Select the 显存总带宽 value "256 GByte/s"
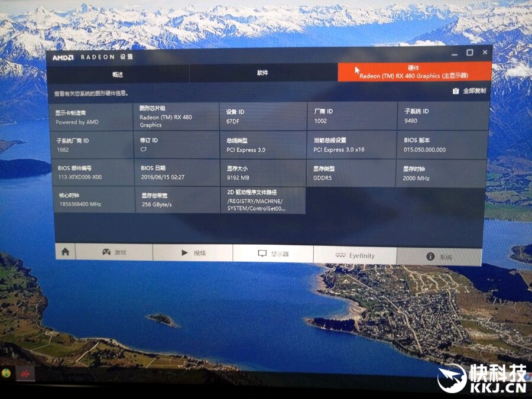Viewport: 532px width, 399px height. tap(157, 205)
